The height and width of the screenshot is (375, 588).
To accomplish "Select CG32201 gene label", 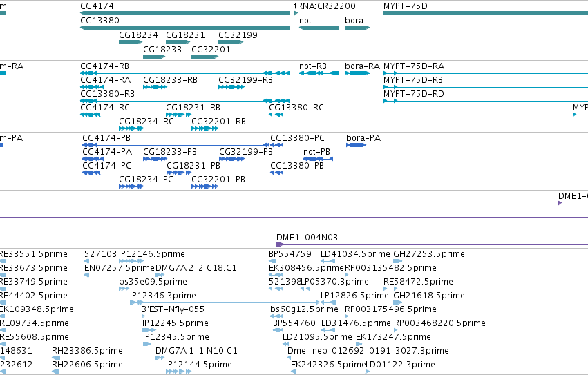I will [211, 50].
